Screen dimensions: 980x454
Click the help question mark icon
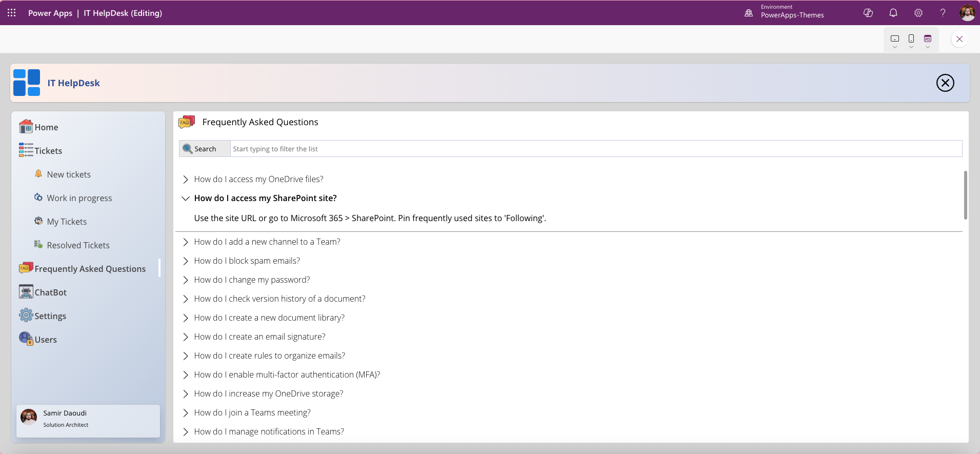pos(943,13)
